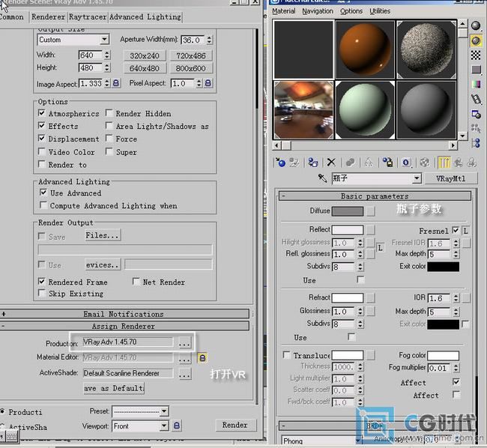487x448 pixels.
Task: Uncheck the Atmospherics option
Action: point(41,112)
